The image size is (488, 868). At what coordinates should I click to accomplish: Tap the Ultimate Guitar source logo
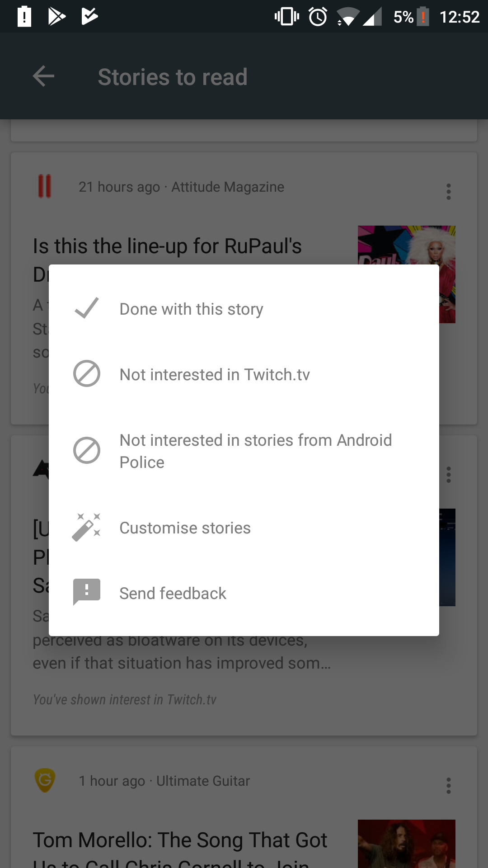tap(45, 780)
